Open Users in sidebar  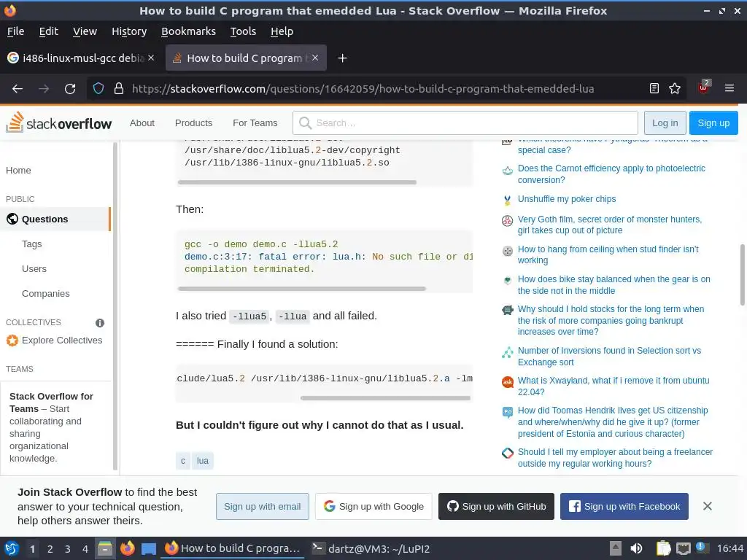tap(34, 268)
